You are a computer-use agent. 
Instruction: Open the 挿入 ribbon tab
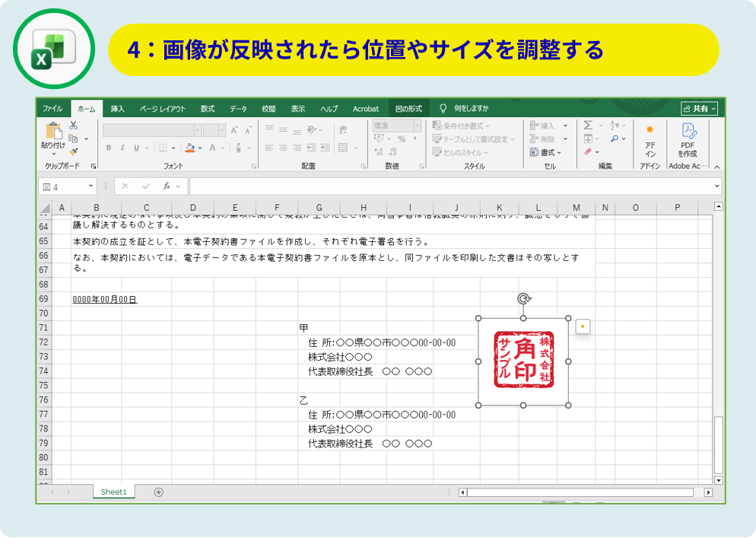pyautogui.click(x=117, y=109)
